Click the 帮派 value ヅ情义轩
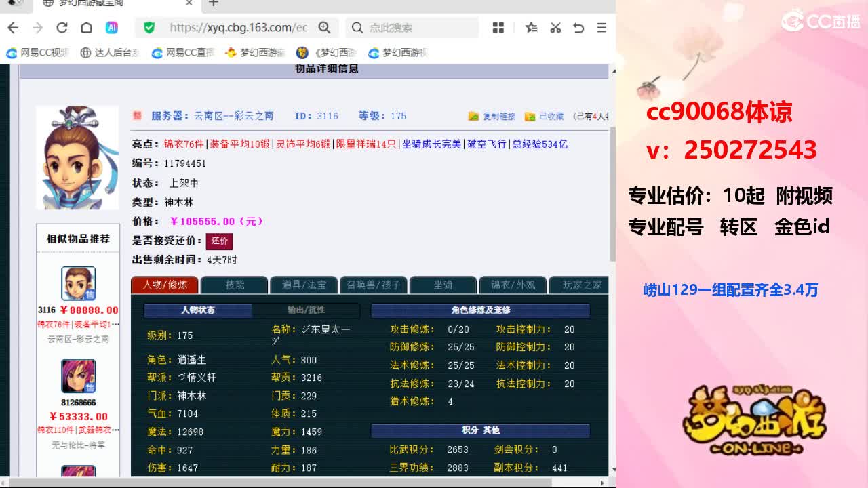The width and height of the screenshot is (868, 488). [197, 378]
